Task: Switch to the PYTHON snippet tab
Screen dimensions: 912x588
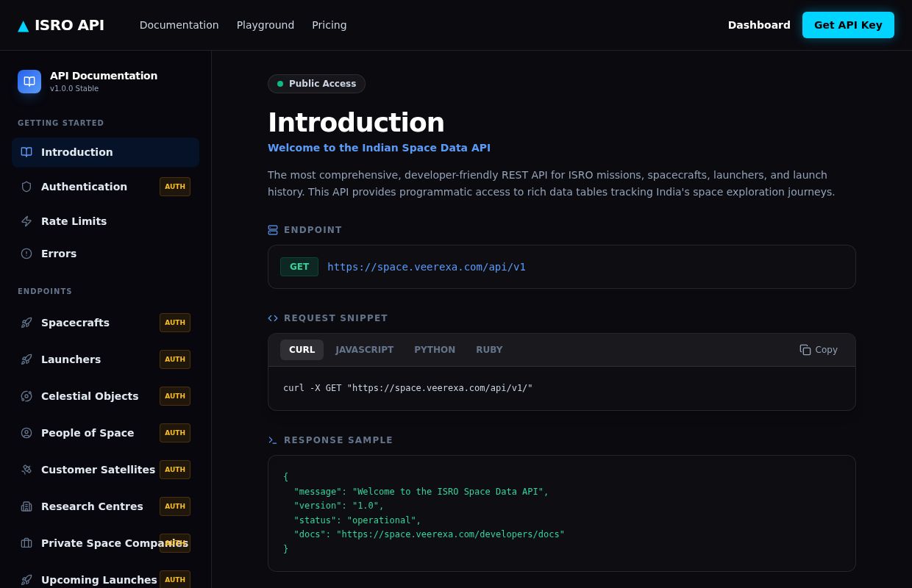Action: tap(435, 350)
